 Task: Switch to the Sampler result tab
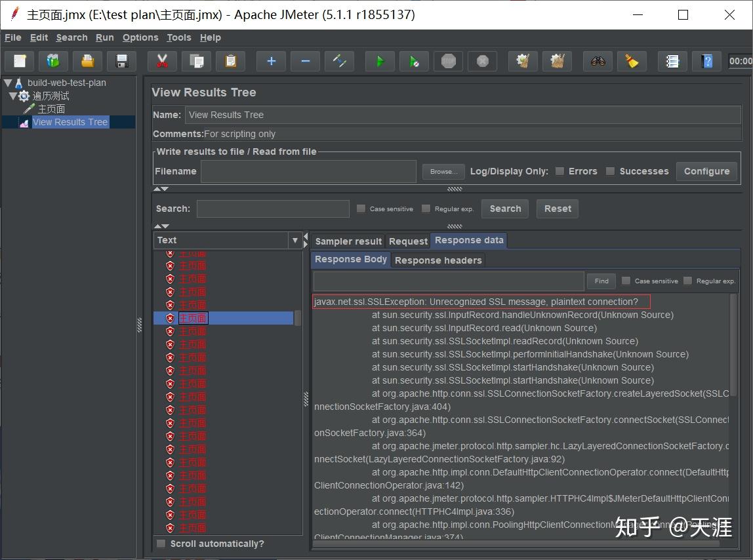[x=348, y=241]
